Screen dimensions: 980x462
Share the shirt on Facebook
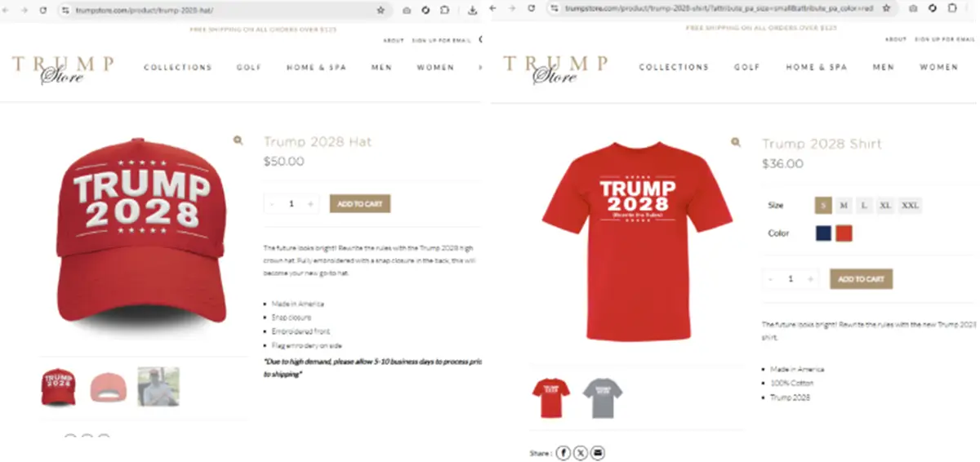pyautogui.click(x=563, y=452)
